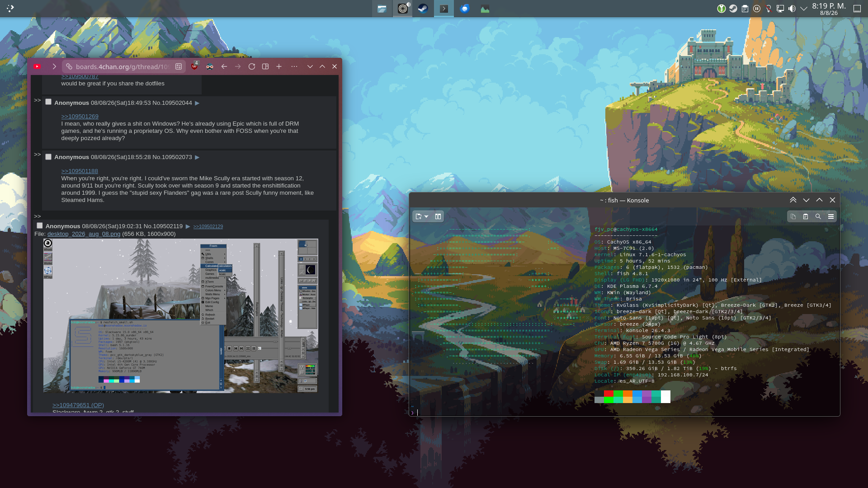Open post menu arrow for No.109502044

pos(197,103)
